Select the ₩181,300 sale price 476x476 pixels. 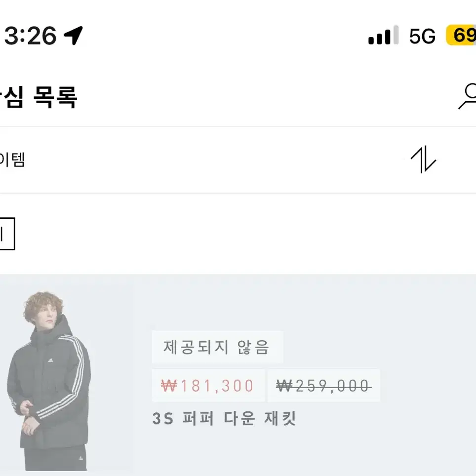(208, 386)
